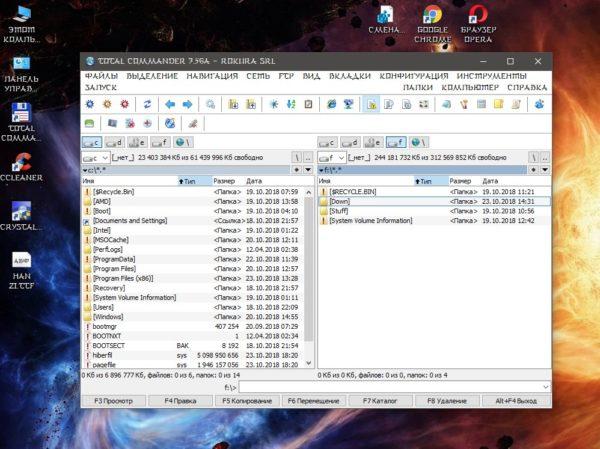
Task: Click the orange gear toolbar icon
Action: [x=107, y=104]
